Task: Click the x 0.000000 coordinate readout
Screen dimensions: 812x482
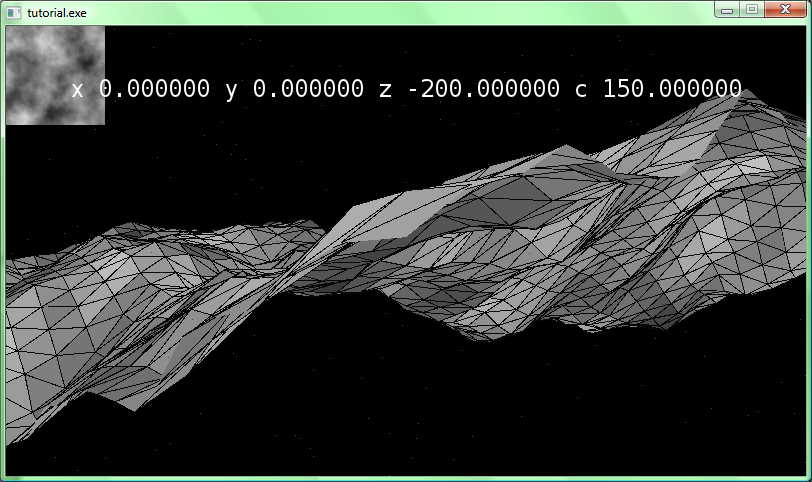Action: 141,89
